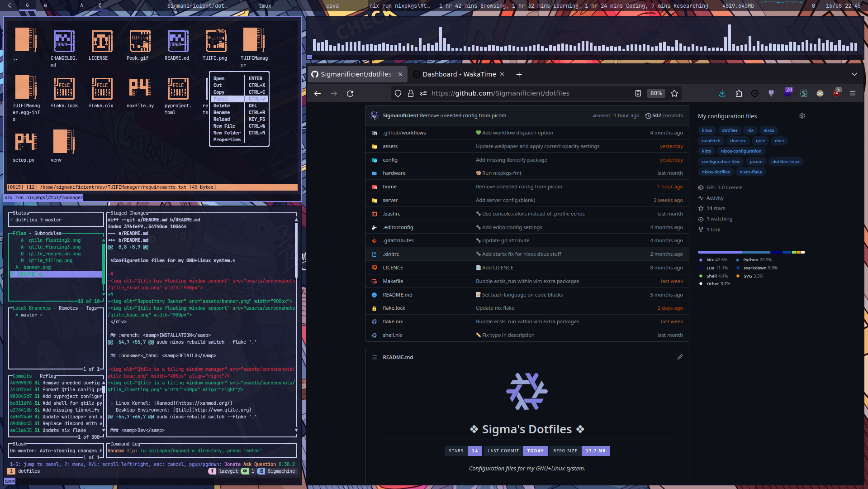Open GPL-3.0 license link

tap(724, 187)
